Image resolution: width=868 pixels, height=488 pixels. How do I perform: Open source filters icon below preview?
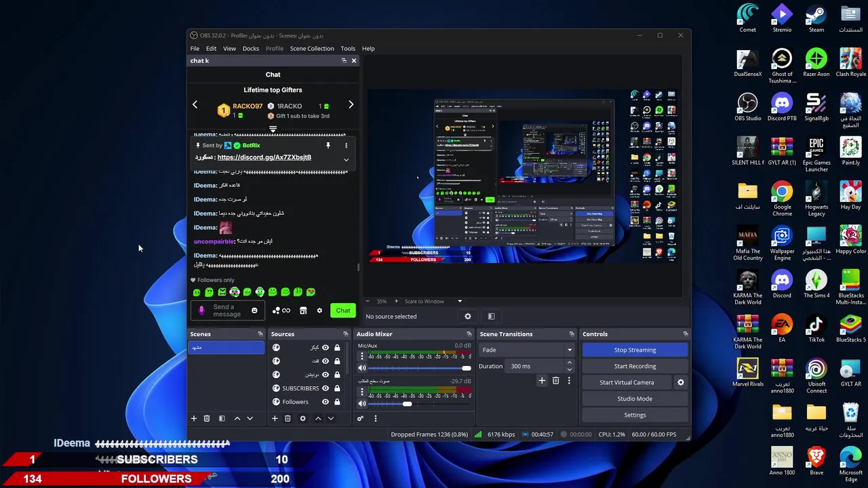coord(491,316)
